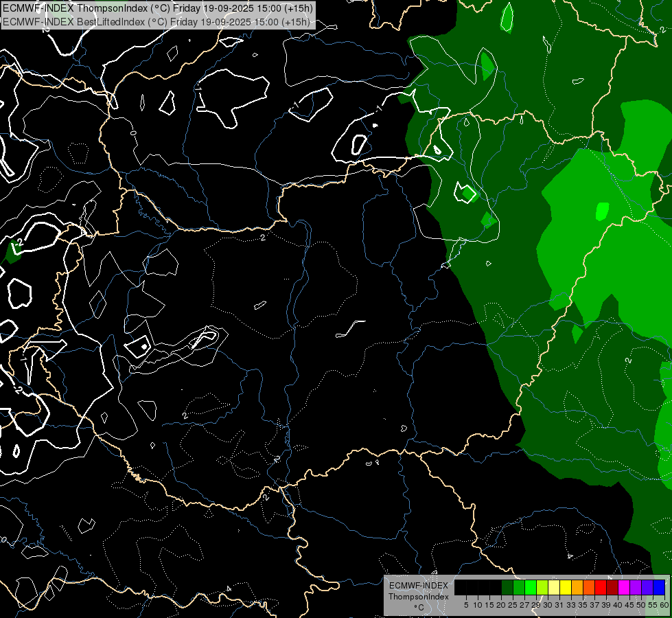Pick the bright green 27–29 legend swatch

point(531,587)
